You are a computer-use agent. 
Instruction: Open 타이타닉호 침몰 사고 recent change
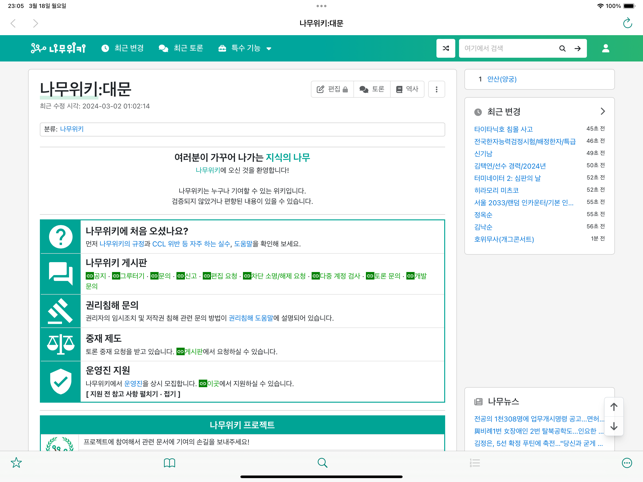point(503,129)
